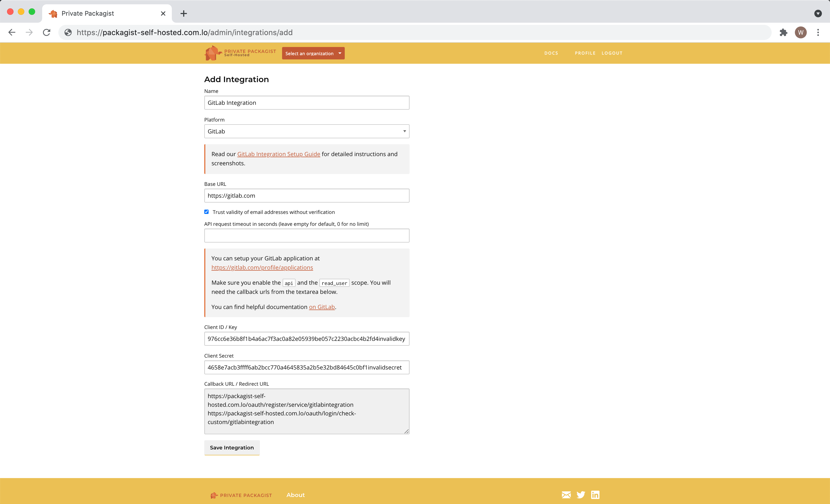The image size is (830, 504).
Task: Click the browser extensions puzzle icon
Action: click(783, 33)
